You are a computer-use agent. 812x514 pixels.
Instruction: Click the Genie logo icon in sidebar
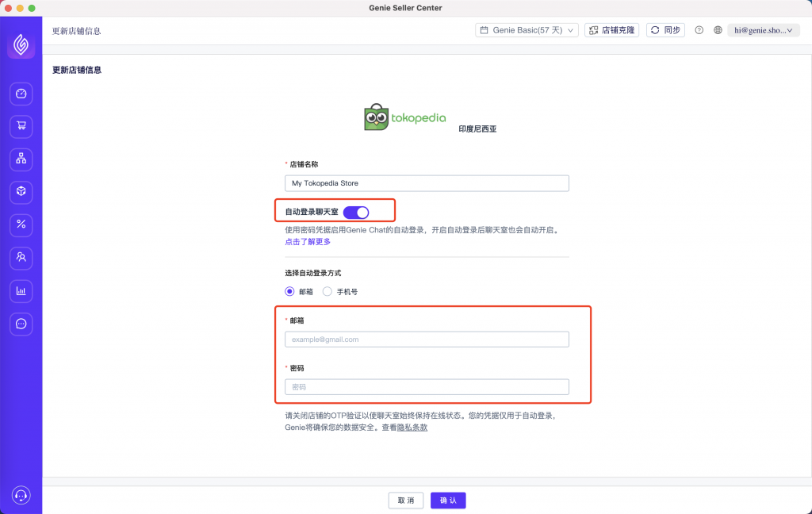[21, 44]
